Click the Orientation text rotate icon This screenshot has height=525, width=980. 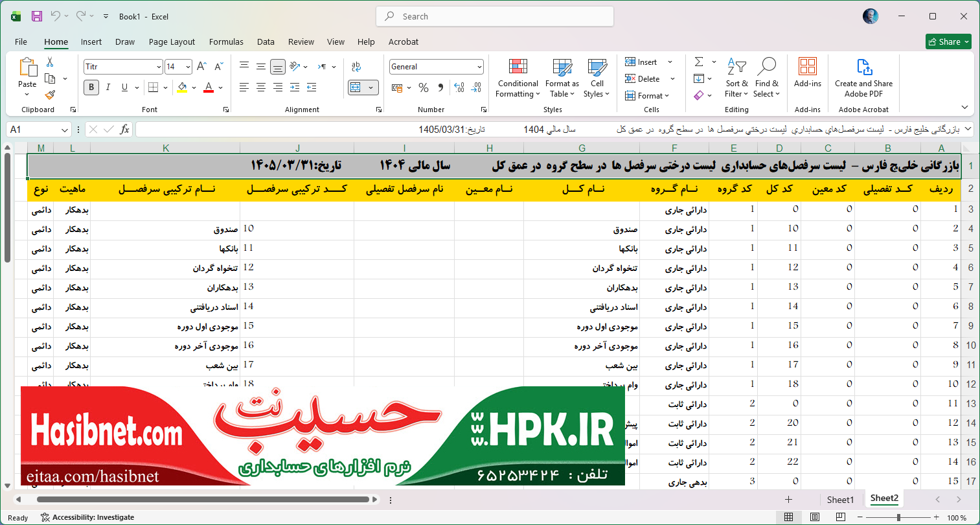pyautogui.click(x=295, y=66)
